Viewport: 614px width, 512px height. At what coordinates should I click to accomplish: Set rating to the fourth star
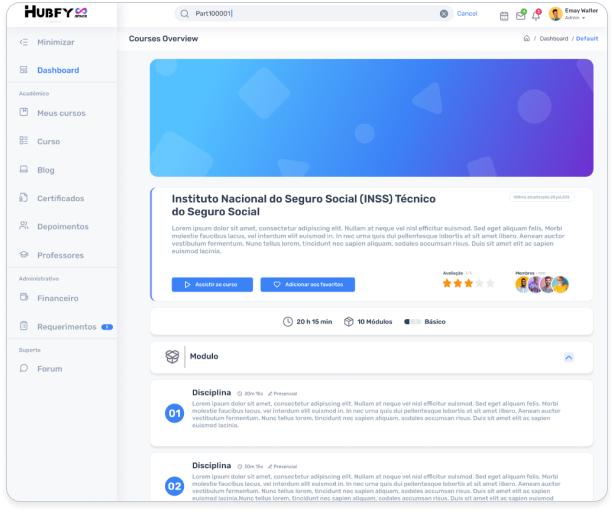(479, 283)
